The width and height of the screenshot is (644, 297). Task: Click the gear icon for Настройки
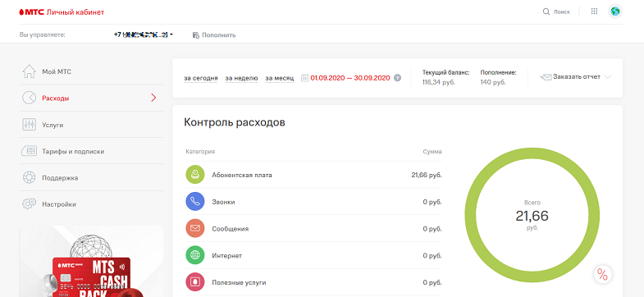pos(30,204)
